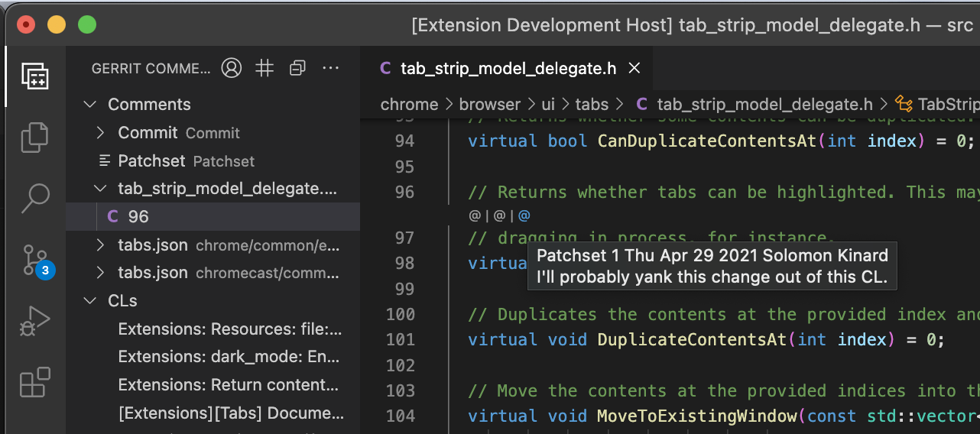Collapse the CLs section
The height and width of the screenshot is (434, 980).
[x=90, y=301]
